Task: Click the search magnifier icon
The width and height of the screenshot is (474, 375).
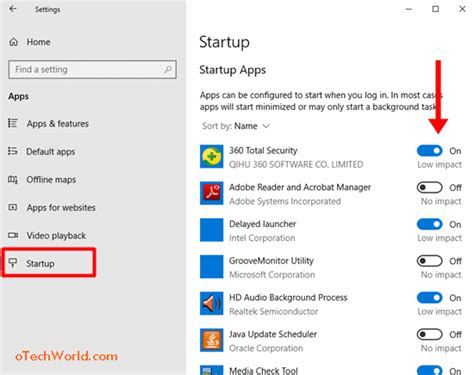Action: tap(168, 69)
